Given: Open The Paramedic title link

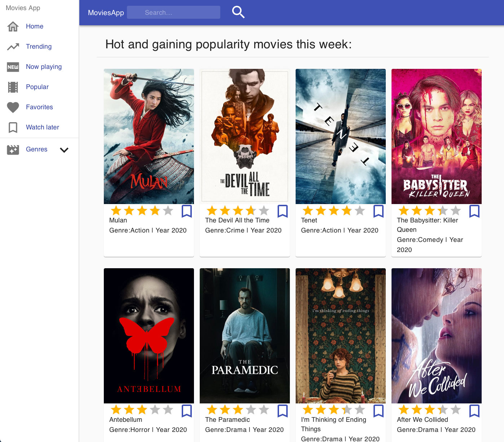Looking at the screenshot, I should (227, 420).
